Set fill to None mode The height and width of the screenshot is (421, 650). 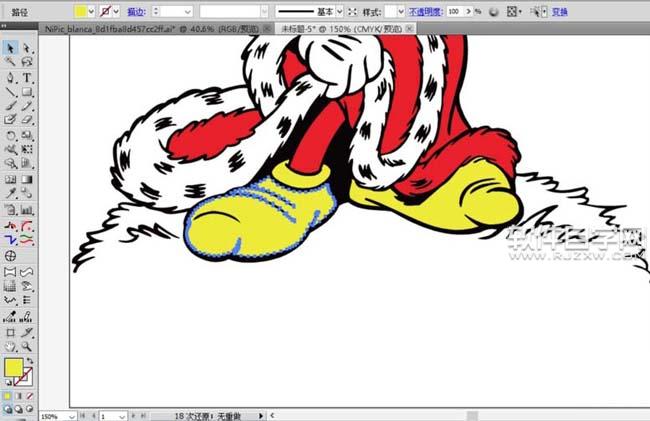click(x=29, y=396)
